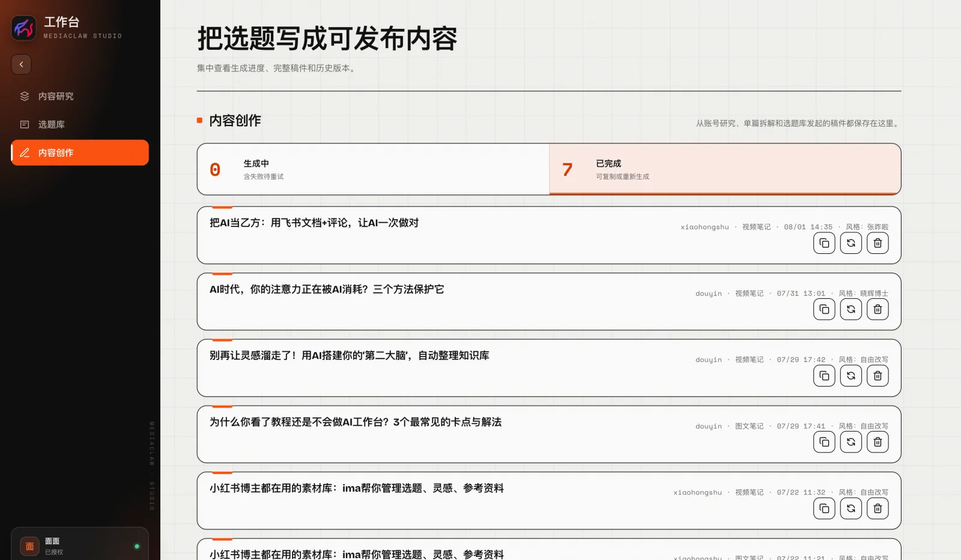Click the 内容创作 section heading
The width and height of the screenshot is (961, 560).
[235, 121]
